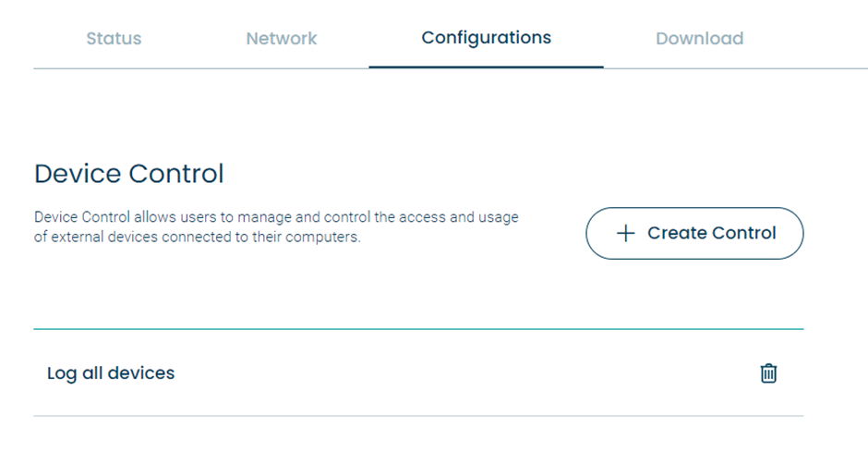
Task: Switch to the Network tab
Action: tap(282, 38)
